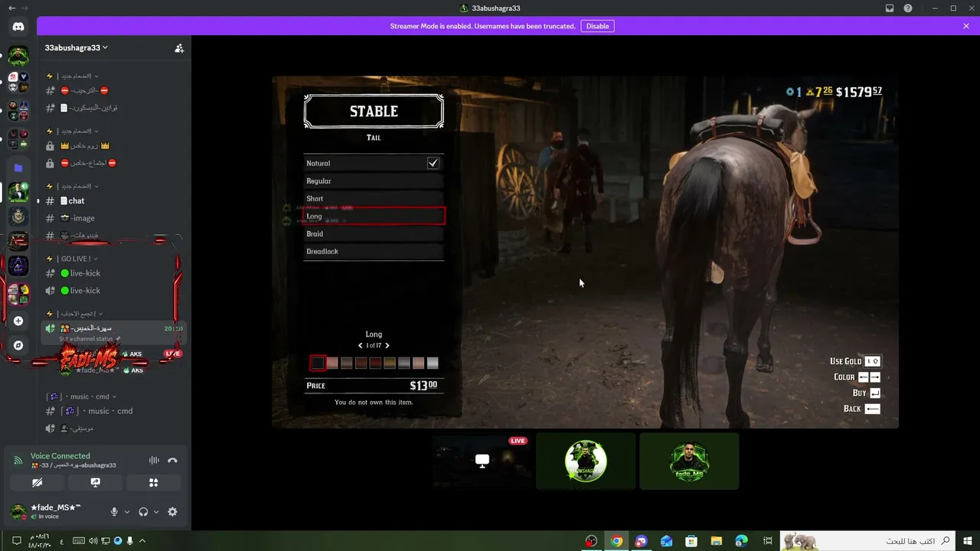980x551 pixels.
Task: Open the Chrome icon on the taskbar
Action: [616, 541]
